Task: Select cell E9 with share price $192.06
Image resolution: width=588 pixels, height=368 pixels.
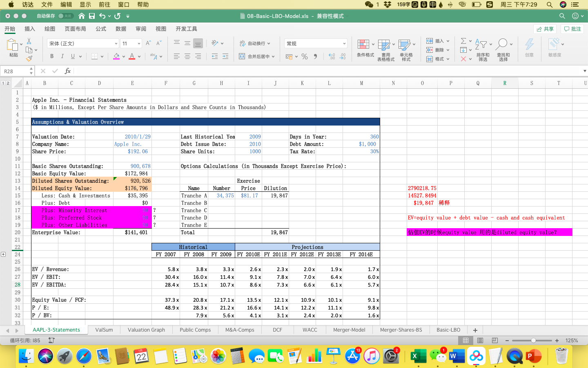Action: click(132, 152)
